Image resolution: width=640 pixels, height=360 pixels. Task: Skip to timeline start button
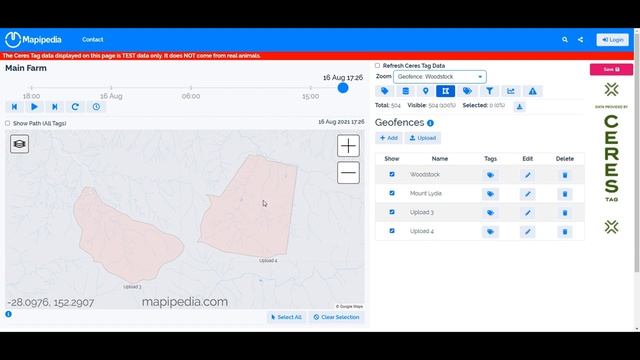[14, 107]
